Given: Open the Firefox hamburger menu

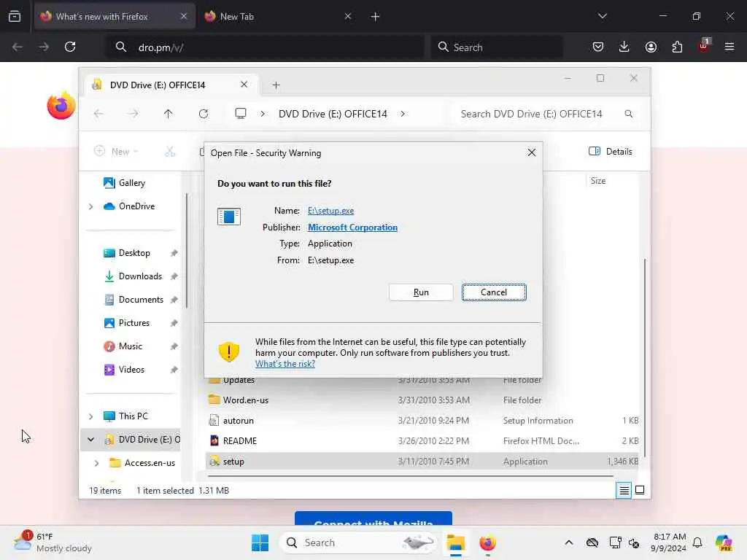Looking at the screenshot, I should (729, 47).
